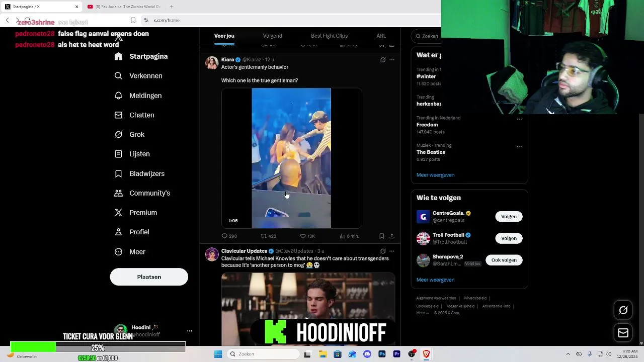
Task: Switch to the Voor jou tab
Action: click(x=224, y=36)
